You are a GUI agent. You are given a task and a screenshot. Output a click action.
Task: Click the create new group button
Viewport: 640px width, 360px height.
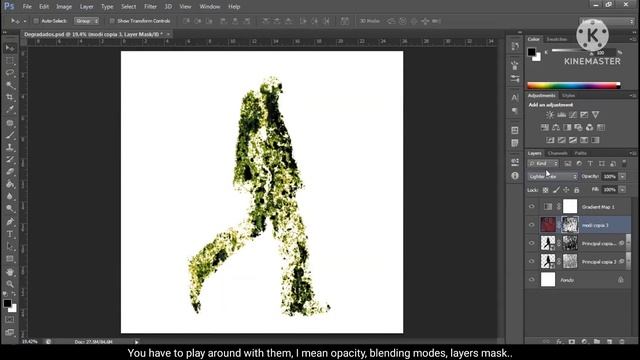(597, 342)
